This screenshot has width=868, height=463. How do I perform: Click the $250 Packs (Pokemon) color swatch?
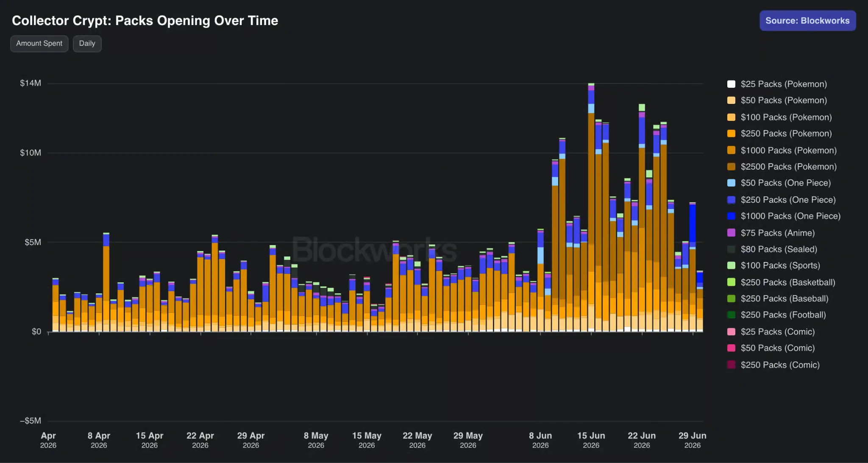pos(731,134)
